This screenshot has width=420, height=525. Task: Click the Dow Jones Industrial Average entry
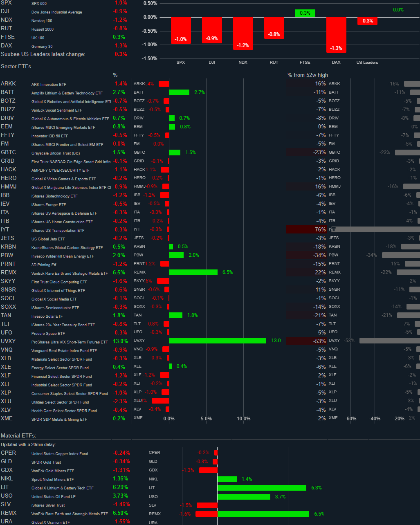57,12
